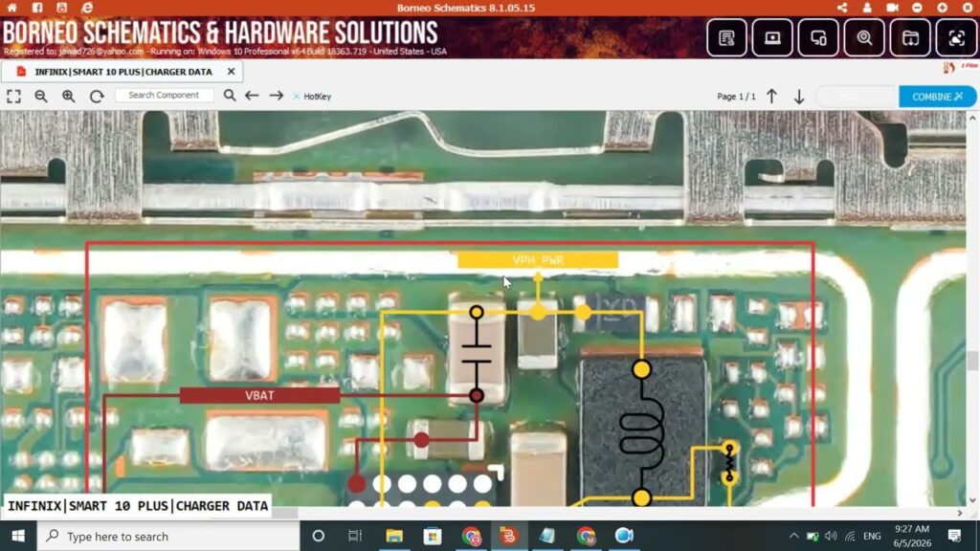Image resolution: width=980 pixels, height=551 pixels.
Task: Open the document list icon in header
Action: [x=726, y=38]
